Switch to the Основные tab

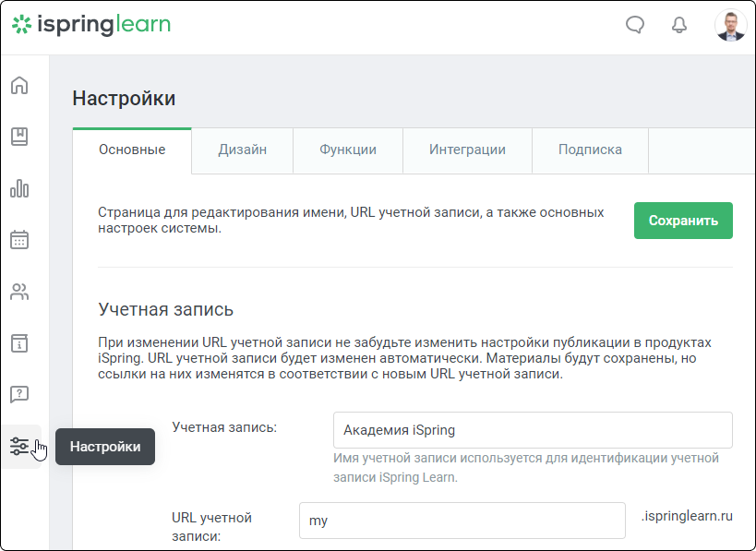pyautogui.click(x=132, y=150)
